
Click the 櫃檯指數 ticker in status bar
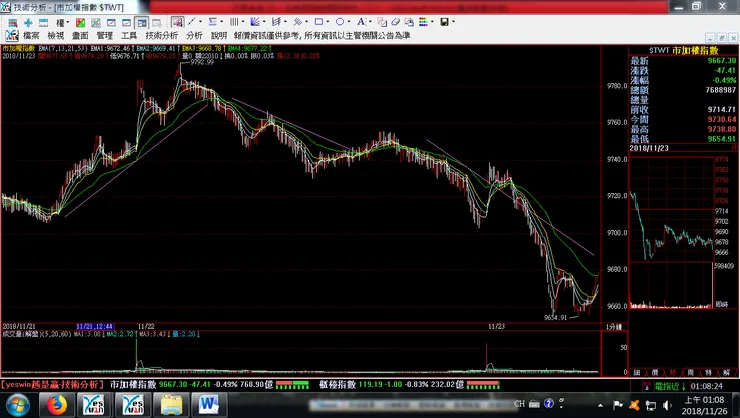point(337,385)
